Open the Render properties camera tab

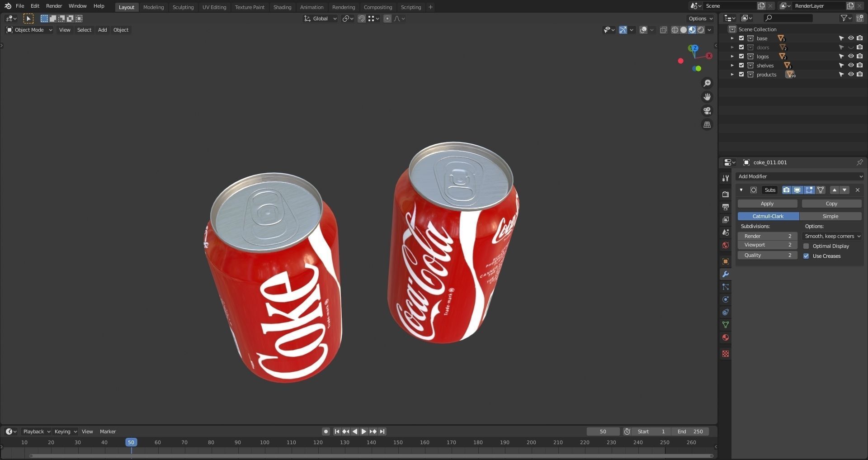(726, 194)
